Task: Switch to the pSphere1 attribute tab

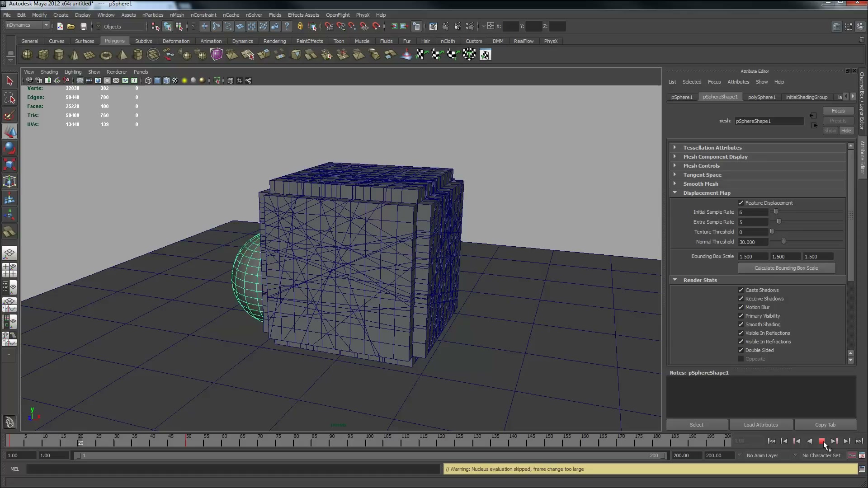Action: point(682,97)
